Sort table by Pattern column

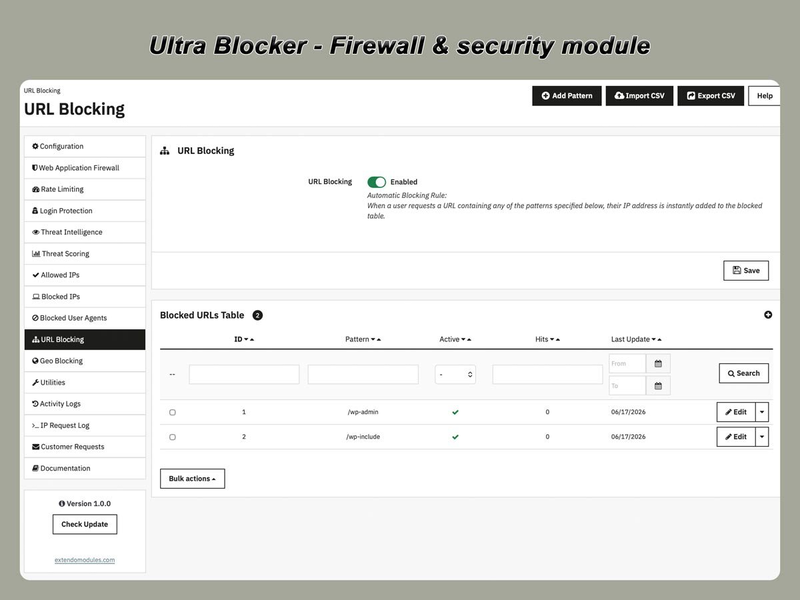(363, 339)
